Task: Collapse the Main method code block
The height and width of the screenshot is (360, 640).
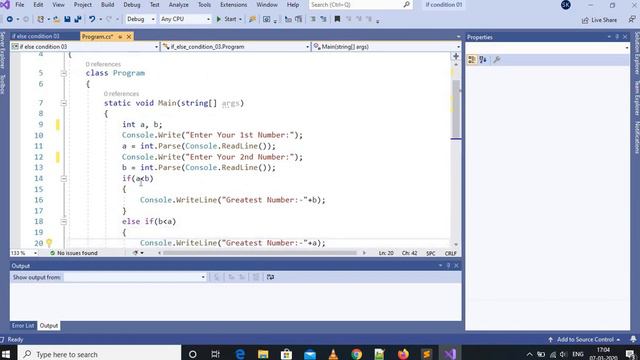Action: click(x=64, y=103)
